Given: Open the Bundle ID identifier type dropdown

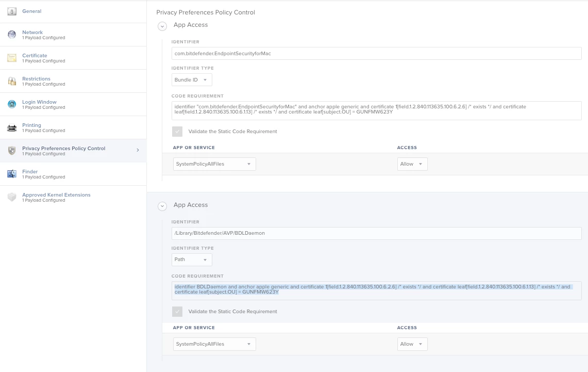Looking at the screenshot, I should 192,79.
